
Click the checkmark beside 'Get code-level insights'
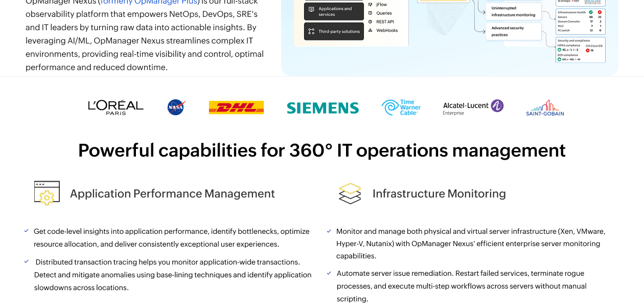[27, 231]
